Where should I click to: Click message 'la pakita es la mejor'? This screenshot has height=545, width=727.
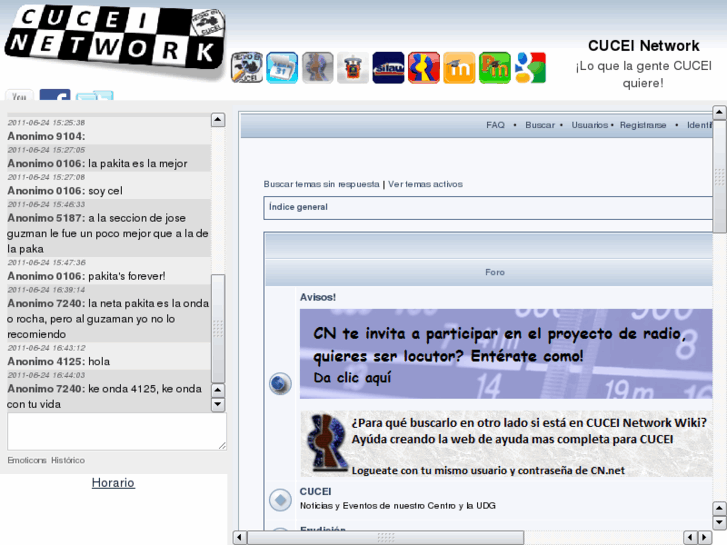coord(138,164)
